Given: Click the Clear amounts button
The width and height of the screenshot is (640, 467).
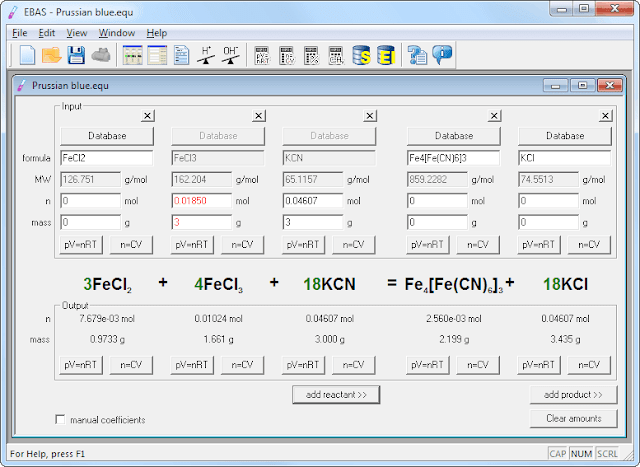Looking at the screenshot, I should [573, 418].
